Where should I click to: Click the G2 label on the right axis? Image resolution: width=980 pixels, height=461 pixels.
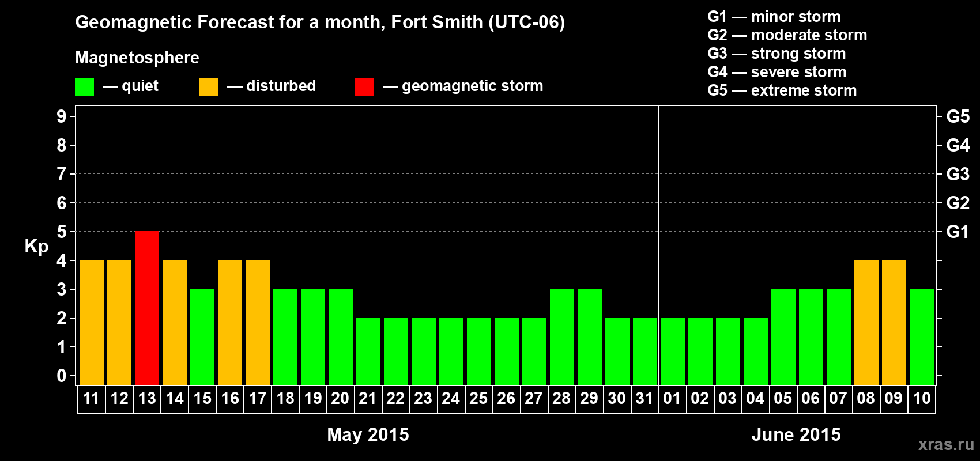958,203
